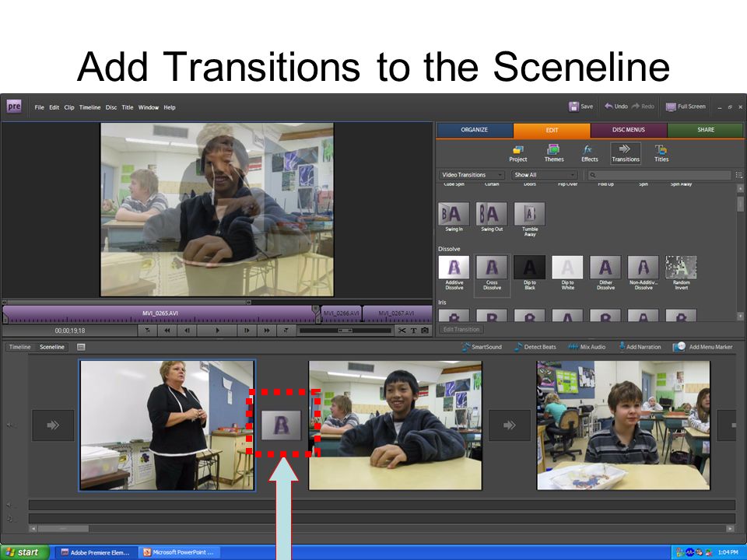
Task: Open the Project panel icon
Action: pos(518,154)
